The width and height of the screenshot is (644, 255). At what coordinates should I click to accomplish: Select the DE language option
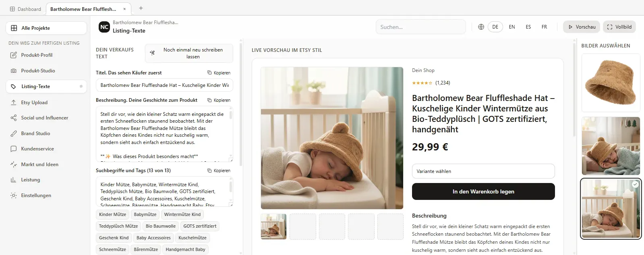pos(495,27)
